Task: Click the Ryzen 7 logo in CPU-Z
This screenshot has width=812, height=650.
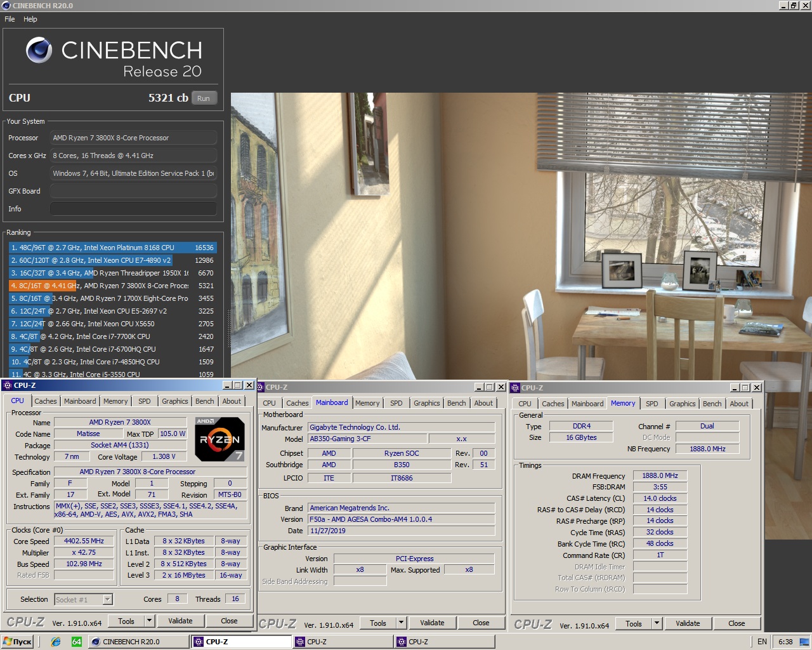Action: click(219, 439)
